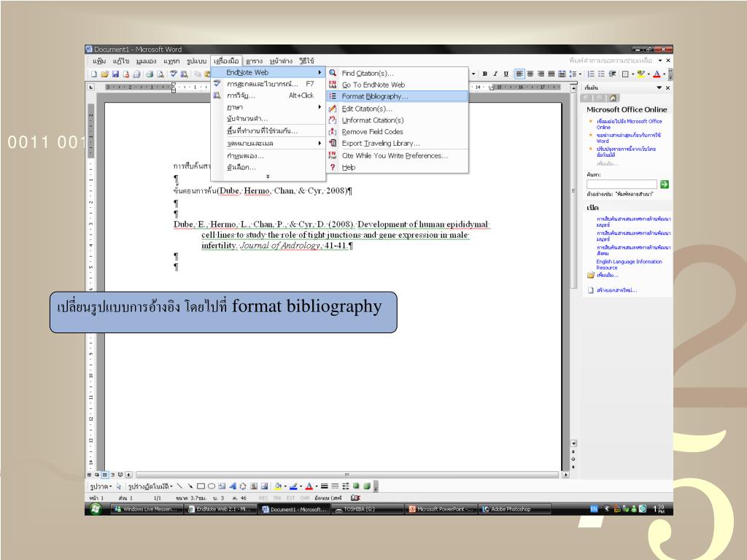
Task: Open the line spacing dropdown arrow
Action: [x=580, y=74]
